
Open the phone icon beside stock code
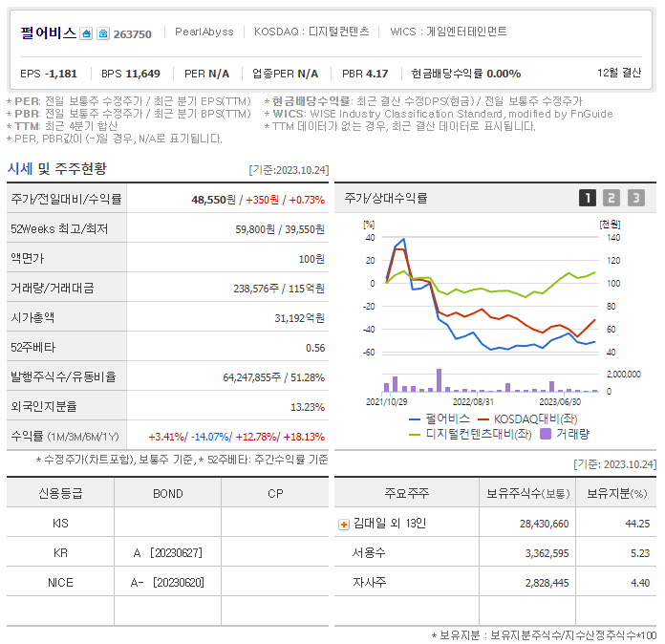pos(103,33)
